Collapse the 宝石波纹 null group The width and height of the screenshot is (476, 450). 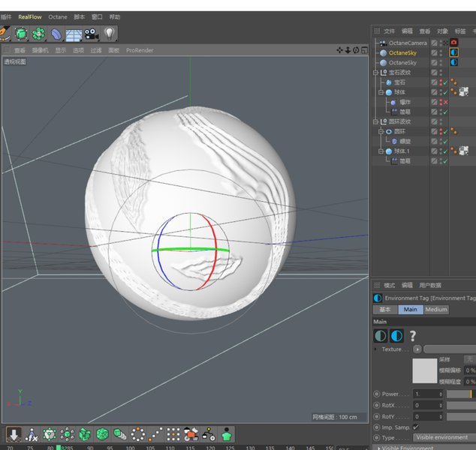[x=376, y=73]
